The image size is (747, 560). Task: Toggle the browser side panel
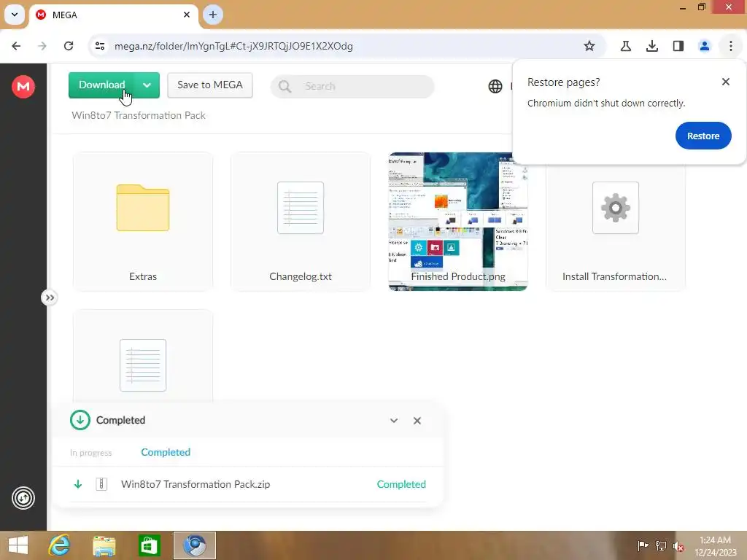pyautogui.click(x=678, y=46)
